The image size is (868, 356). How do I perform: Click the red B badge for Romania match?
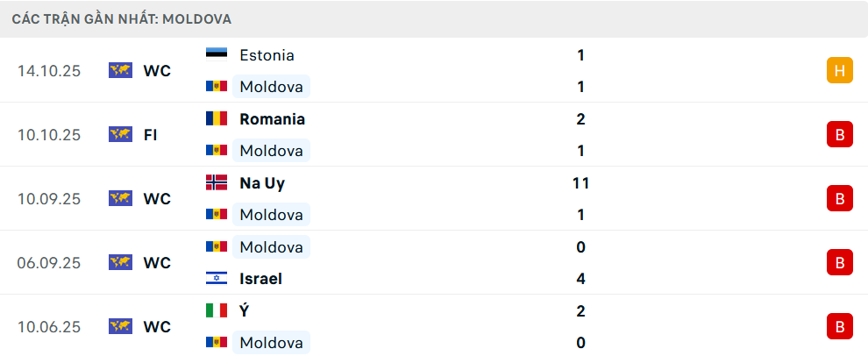(839, 134)
